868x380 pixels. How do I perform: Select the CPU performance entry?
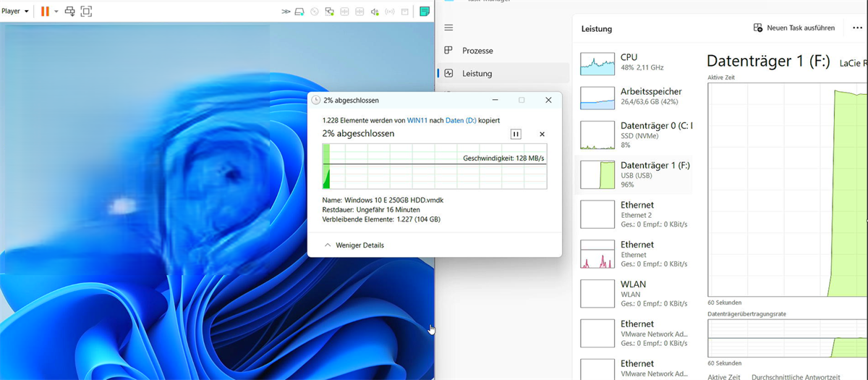634,63
